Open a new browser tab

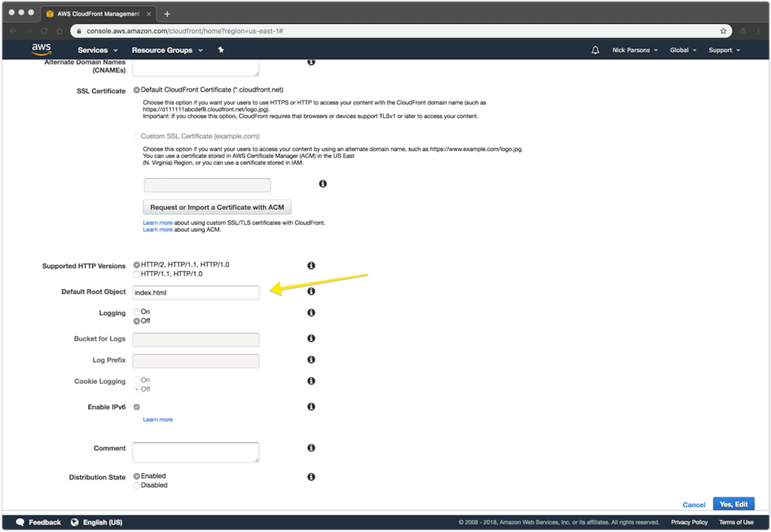[x=168, y=14]
